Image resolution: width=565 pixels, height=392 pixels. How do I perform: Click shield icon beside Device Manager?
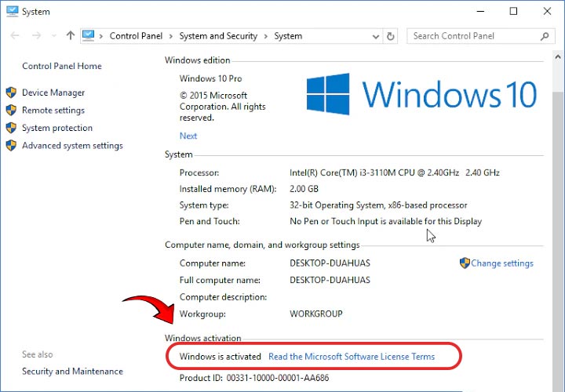[11, 93]
